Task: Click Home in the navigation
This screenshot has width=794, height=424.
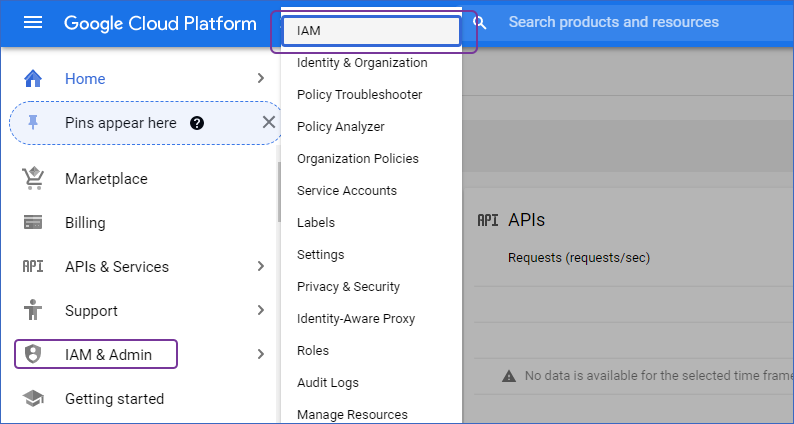Action: pyautogui.click(x=85, y=79)
